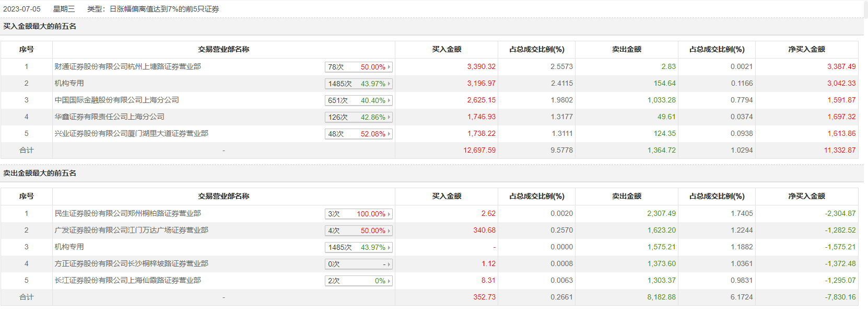Open 中国国际金融股份有限公司上海分公司 link
The height and width of the screenshot is (311, 868).
117,100
